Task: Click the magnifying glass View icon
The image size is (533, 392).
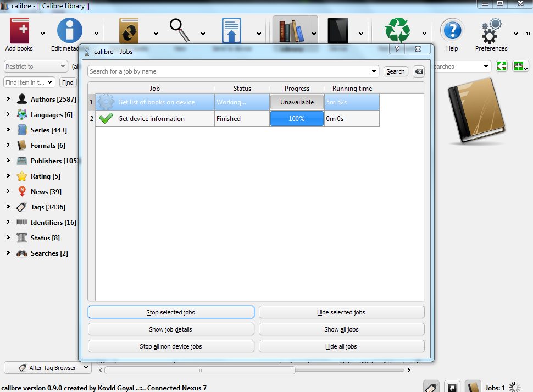Action: pos(180,31)
